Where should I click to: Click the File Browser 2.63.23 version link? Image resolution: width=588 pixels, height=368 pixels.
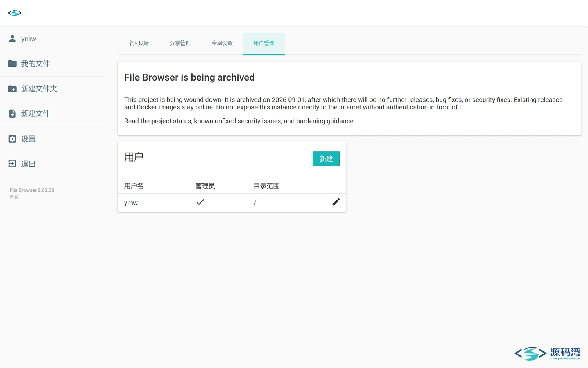coord(32,190)
